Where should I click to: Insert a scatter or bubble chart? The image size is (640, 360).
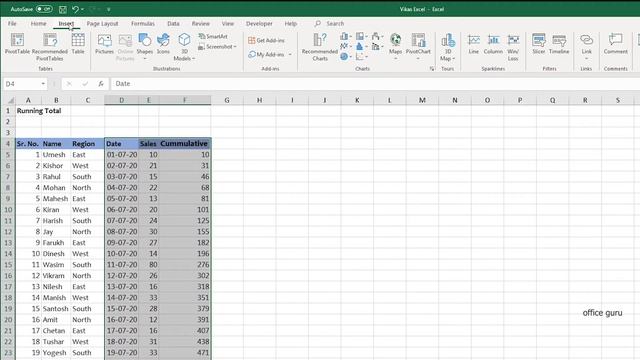[361, 56]
